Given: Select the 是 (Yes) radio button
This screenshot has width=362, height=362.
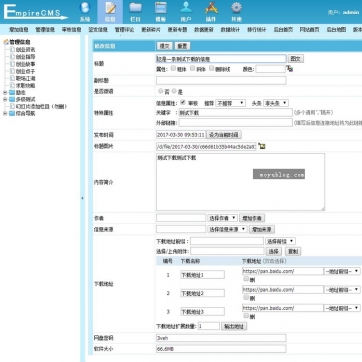Looking at the screenshot, I should 174,91.
